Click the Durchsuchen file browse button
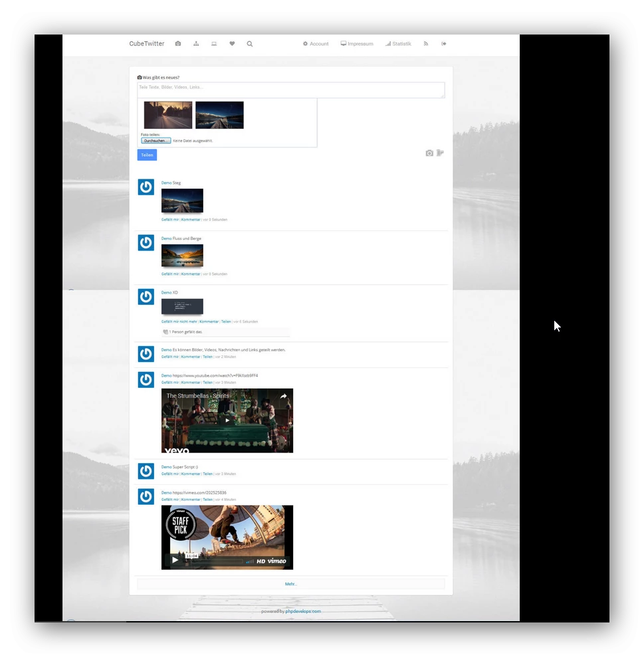 click(156, 141)
